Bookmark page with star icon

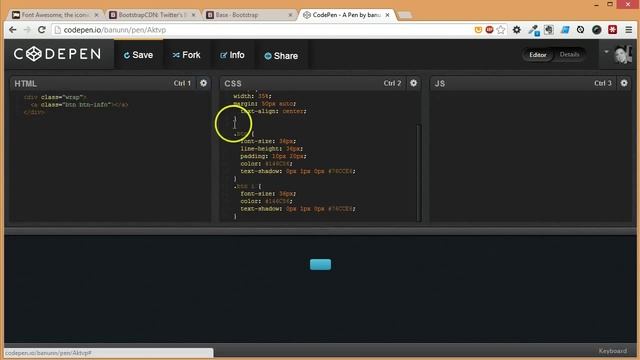tap(501, 30)
